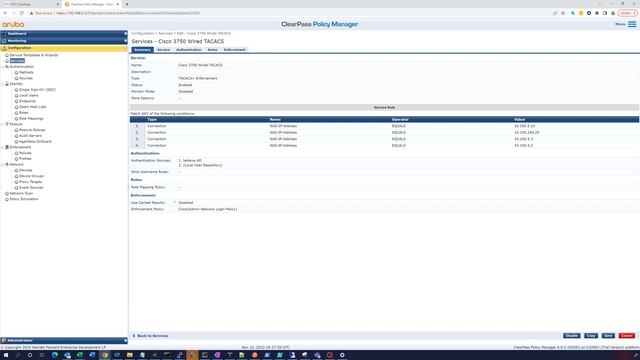This screenshot has width=640, height=360.
Task: Go back in browser history
Action: point(5,13)
